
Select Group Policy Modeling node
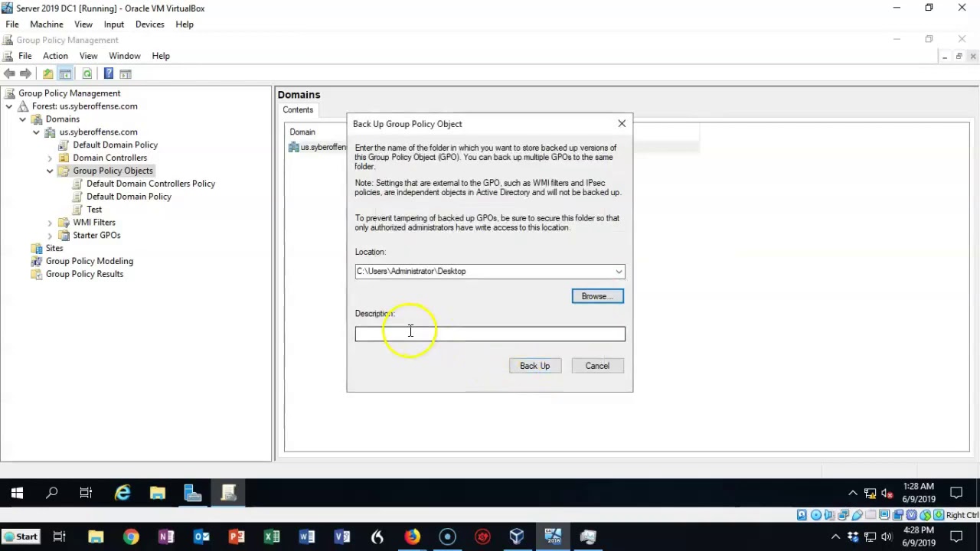89,261
